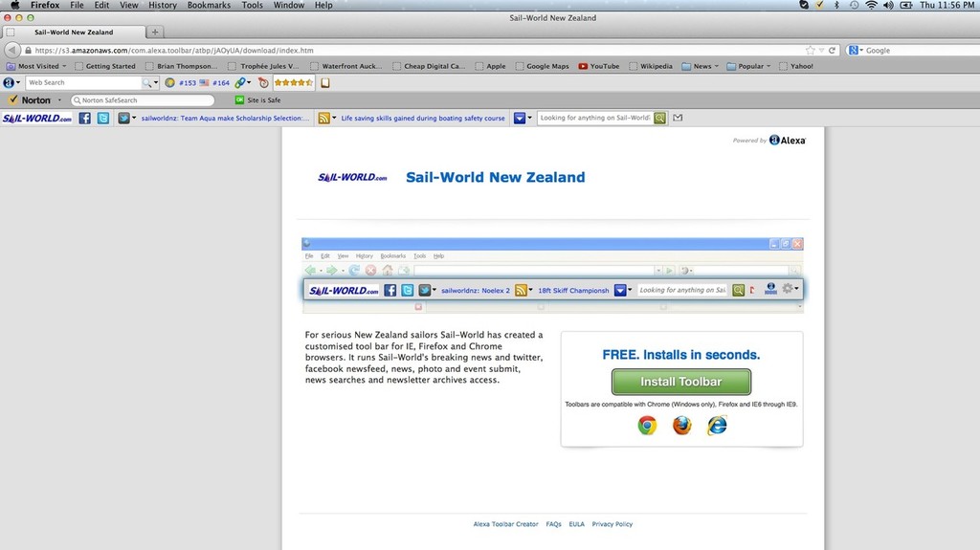980x550 pixels.
Task: Select the Sail-World New Zealand tab
Action: point(74,32)
